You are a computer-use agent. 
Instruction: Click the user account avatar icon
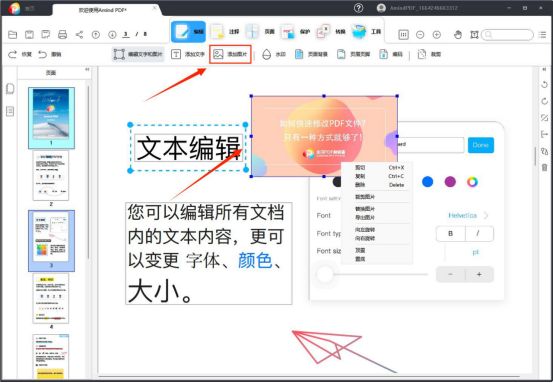pyautogui.click(x=381, y=8)
